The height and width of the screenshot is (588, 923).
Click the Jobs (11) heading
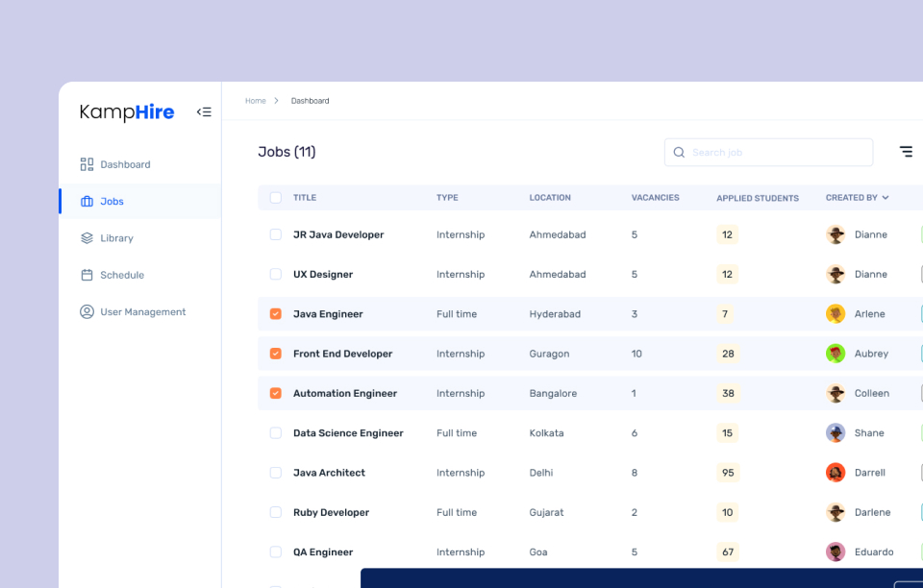click(x=287, y=152)
